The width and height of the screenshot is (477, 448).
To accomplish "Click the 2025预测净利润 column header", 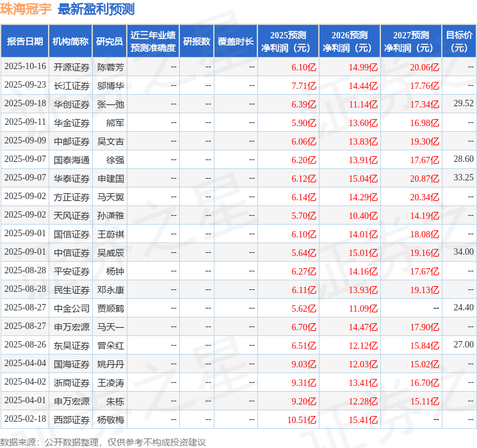I will point(288,42).
